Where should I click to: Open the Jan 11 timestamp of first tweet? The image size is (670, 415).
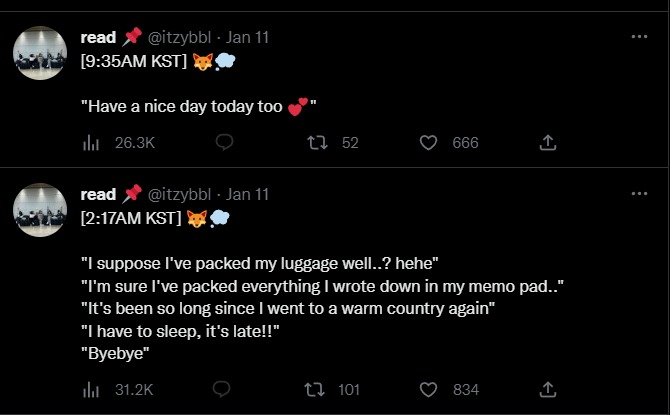tap(247, 38)
